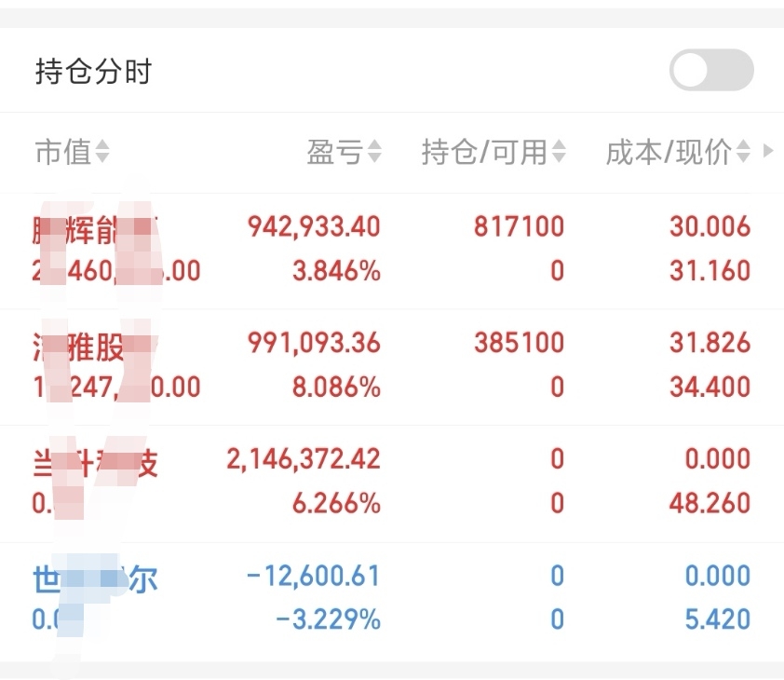Click current price 48.260

point(710,504)
